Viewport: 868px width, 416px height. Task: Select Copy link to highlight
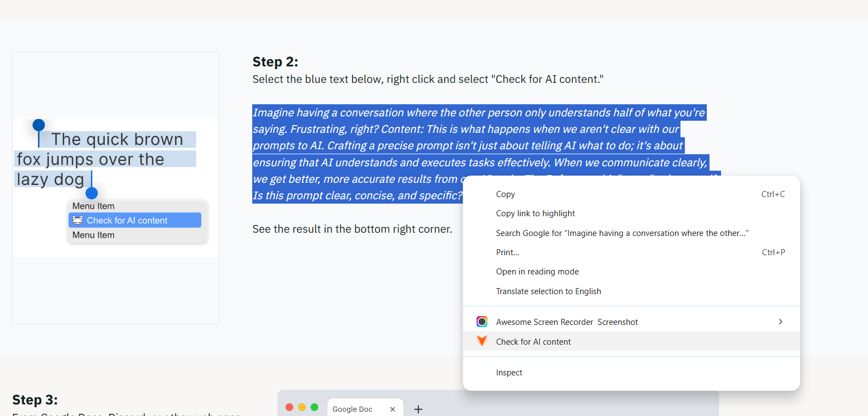535,213
